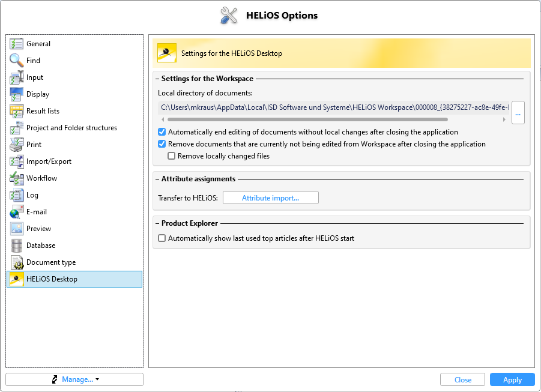Click the Database cylinder icon
This screenshot has height=392, width=541.
pos(16,246)
